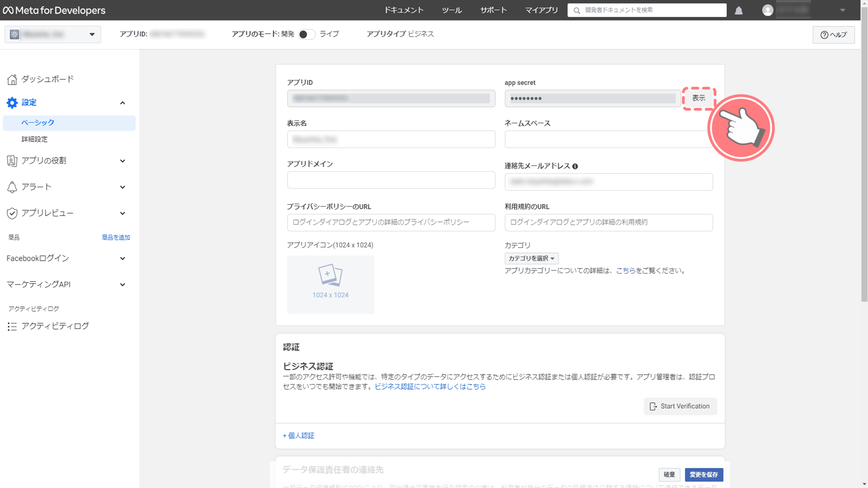
Task: Click the search magnifier icon
Action: 577,10
